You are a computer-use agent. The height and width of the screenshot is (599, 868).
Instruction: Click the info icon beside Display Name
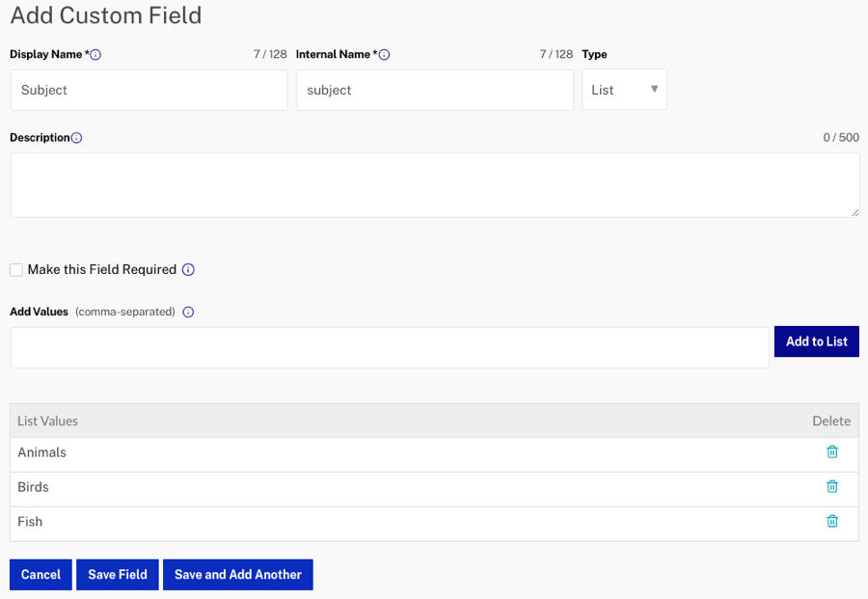pos(95,55)
